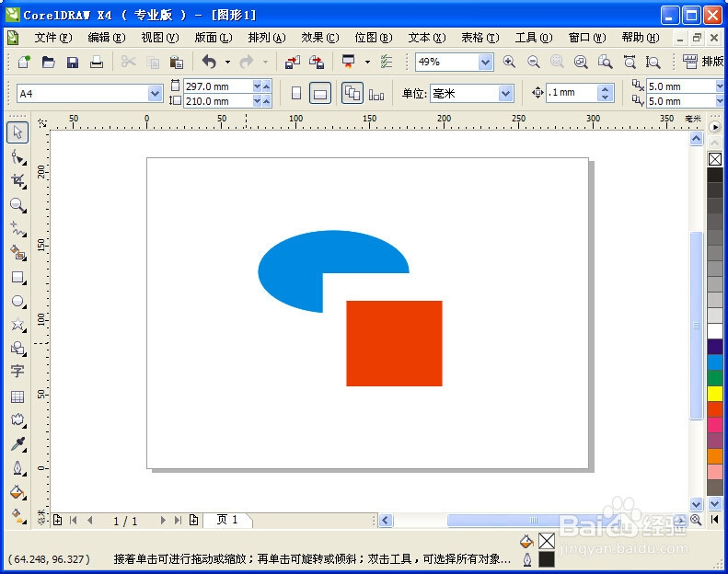Save the document
The image size is (728, 574).
pos(73,62)
